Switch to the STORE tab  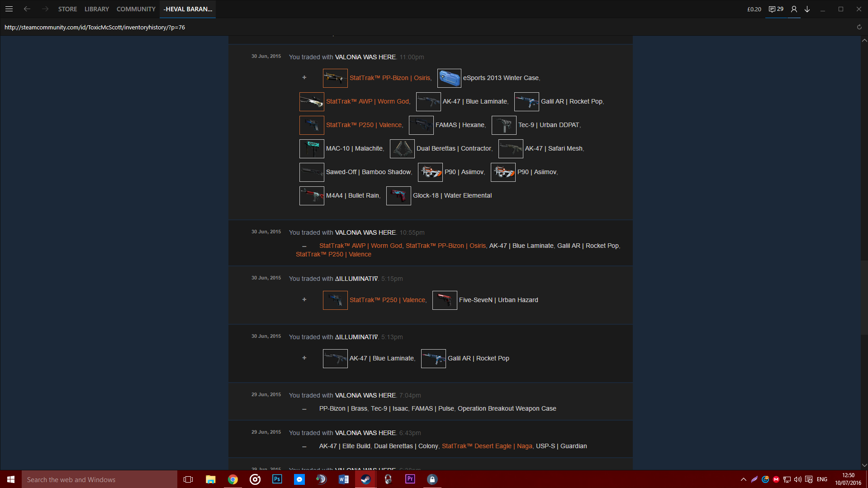pos(67,9)
